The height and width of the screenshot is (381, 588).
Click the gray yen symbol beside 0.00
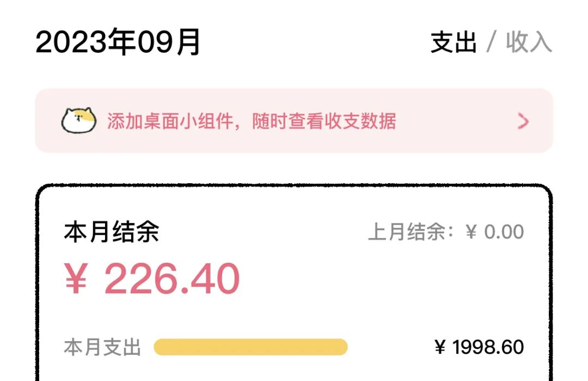point(471,232)
